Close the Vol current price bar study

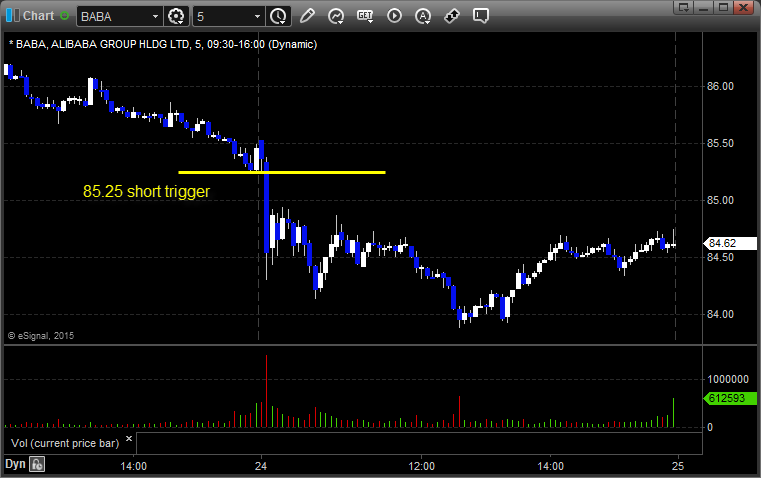coord(129,439)
